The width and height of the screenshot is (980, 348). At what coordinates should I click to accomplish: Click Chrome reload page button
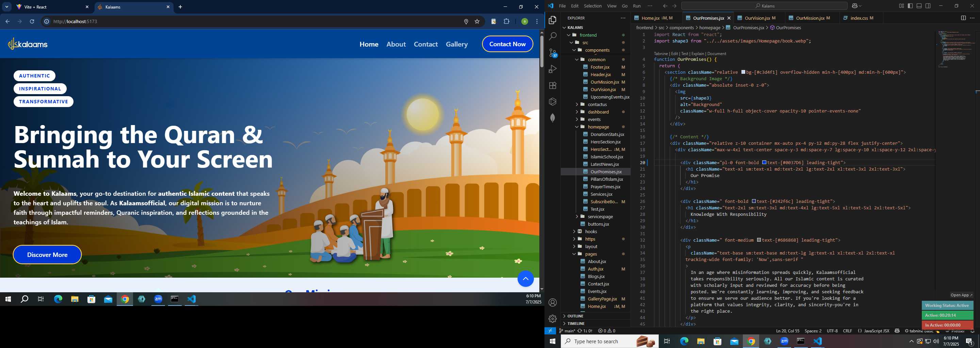[x=32, y=21]
